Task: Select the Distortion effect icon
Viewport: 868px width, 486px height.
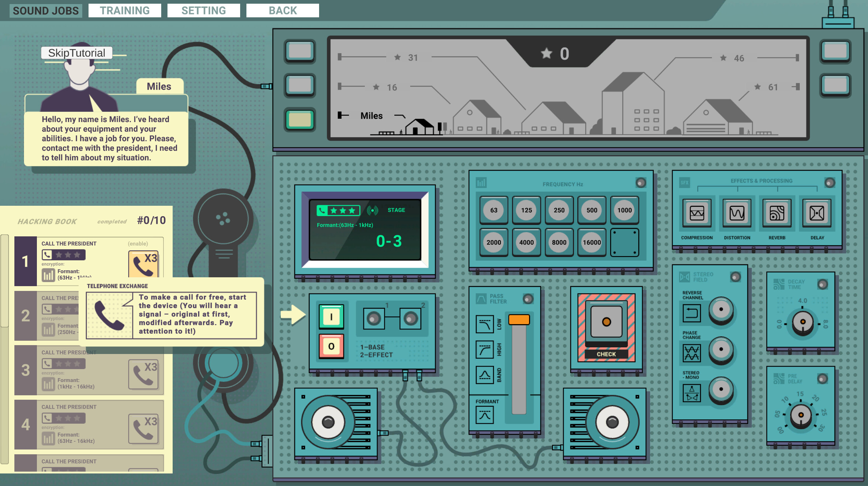Action: tap(737, 213)
